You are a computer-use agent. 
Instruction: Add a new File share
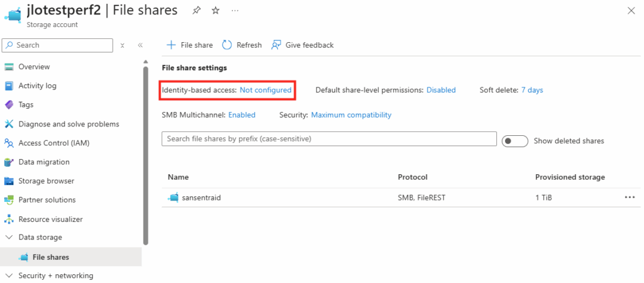(189, 45)
